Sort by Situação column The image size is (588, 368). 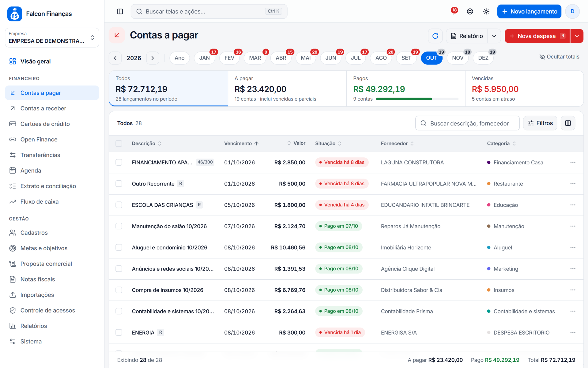(328, 144)
